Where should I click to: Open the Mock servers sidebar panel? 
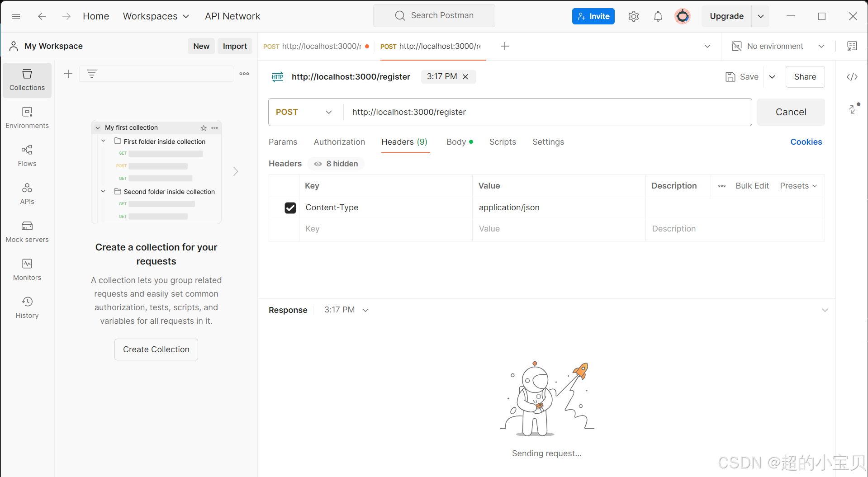click(27, 232)
